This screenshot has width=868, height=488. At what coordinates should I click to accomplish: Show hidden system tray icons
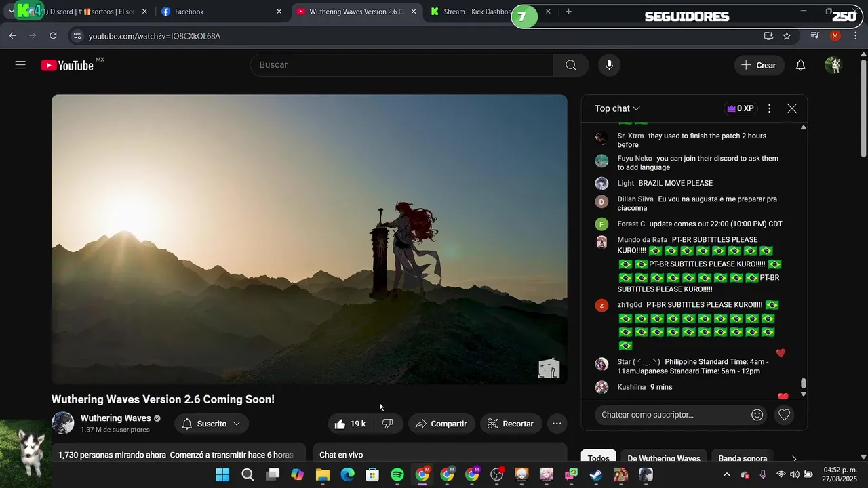coord(727,475)
